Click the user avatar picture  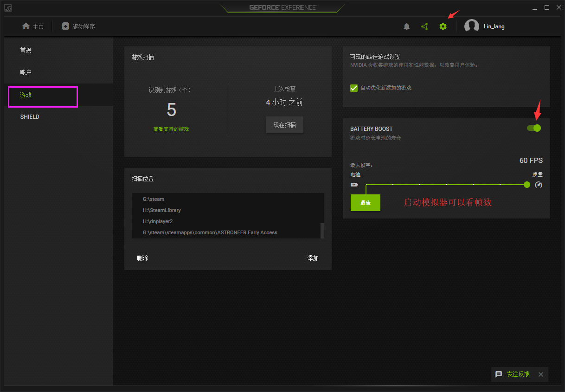click(472, 26)
